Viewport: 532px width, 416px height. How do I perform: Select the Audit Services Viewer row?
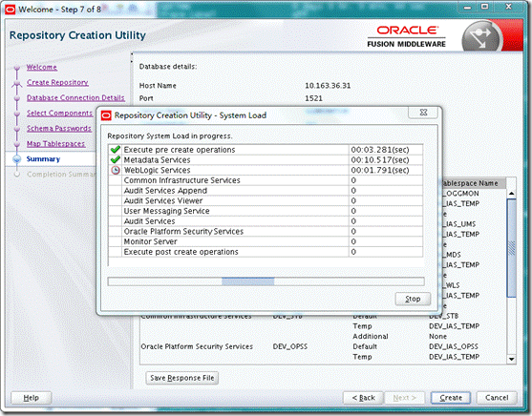[266, 200]
